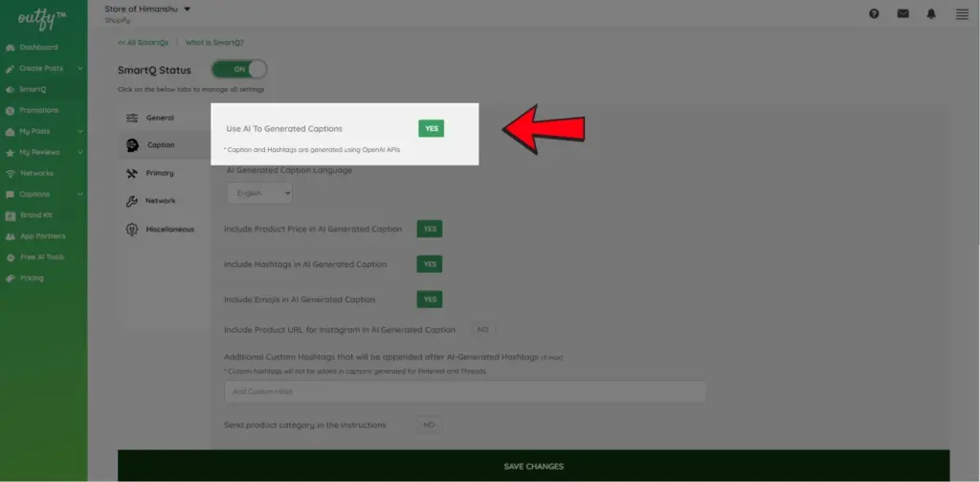
Task: Enable Include Product URL for Instagram
Action: click(x=482, y=329)
